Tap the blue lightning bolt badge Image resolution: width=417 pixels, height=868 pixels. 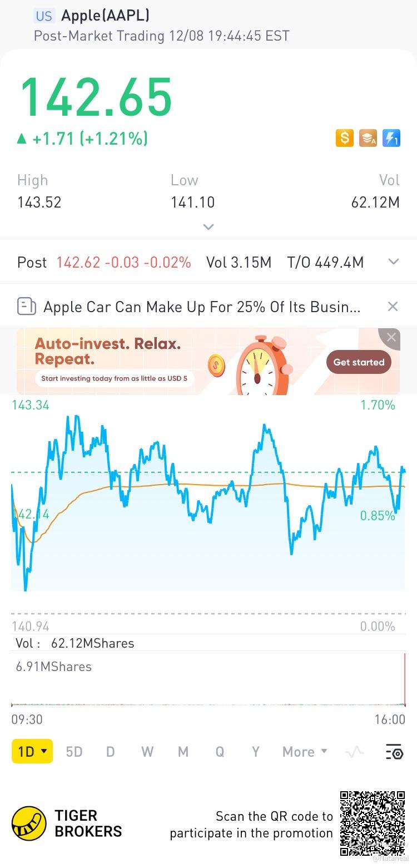(391, 138)
